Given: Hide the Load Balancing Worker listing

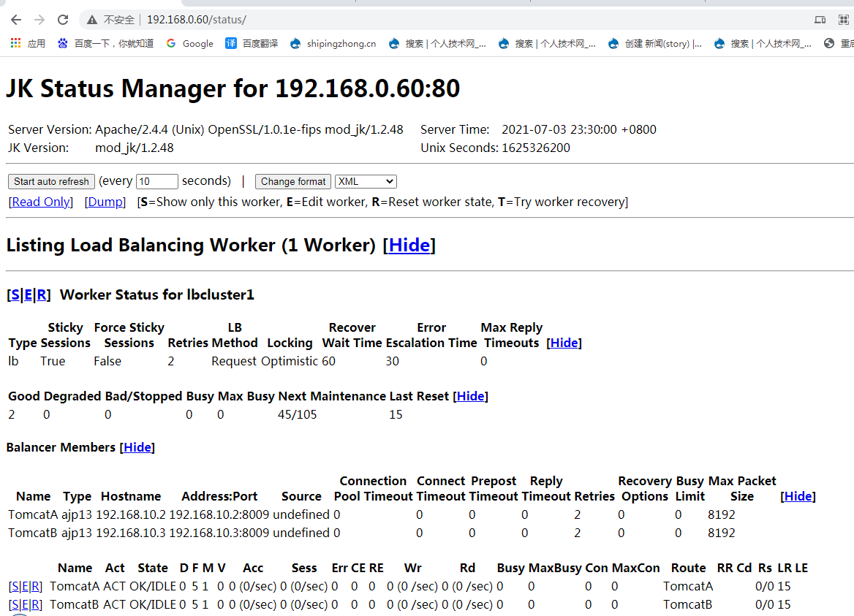Looking at the screenshot, I should pos(409,245).
